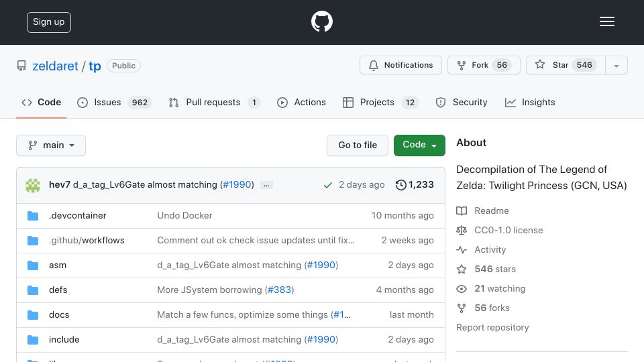Viewport: 644px width, 362px height.
Task: Expand the dropdown next to Star
Action: point(616,66)
